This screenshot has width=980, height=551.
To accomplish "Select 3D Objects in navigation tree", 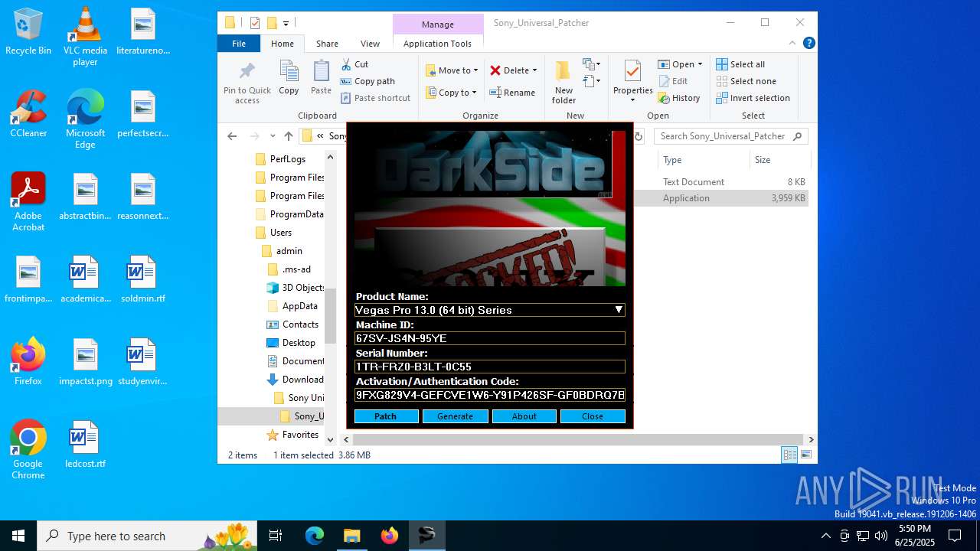I will click(x=295, y=288).
